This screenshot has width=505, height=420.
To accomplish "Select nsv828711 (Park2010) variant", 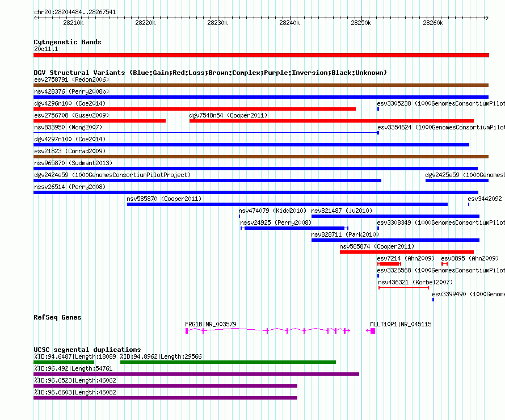I will pyautogui.click(x=395, y=240).
